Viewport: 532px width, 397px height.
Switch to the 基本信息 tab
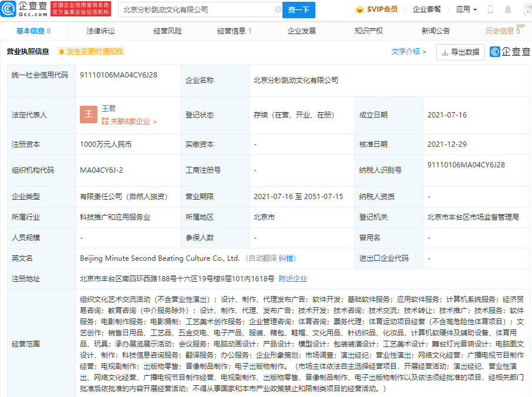click(x=33, y=31)
